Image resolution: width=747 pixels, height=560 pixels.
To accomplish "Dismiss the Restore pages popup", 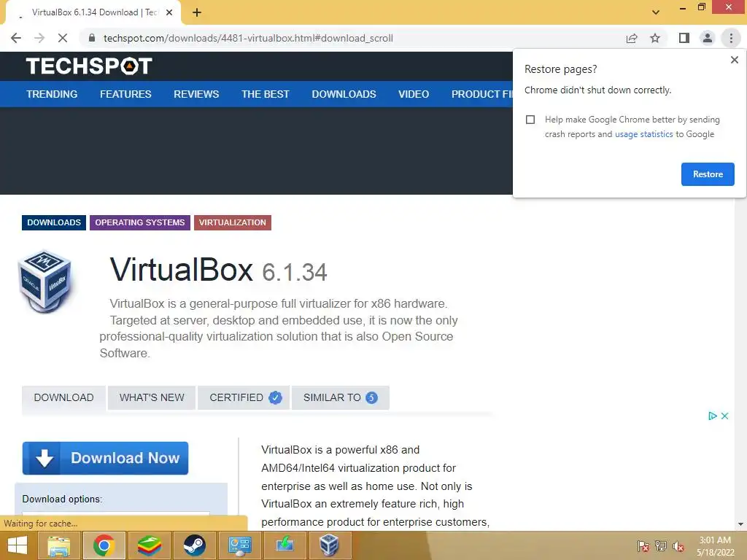I will pos(734,60).
